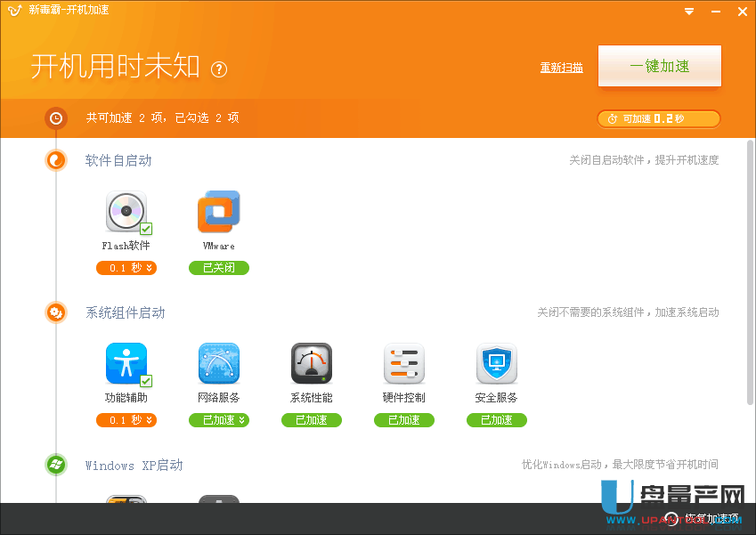Click the Flash软件 disc icon
The height and width of the screenshot is (535, 756).
(126, 212)
